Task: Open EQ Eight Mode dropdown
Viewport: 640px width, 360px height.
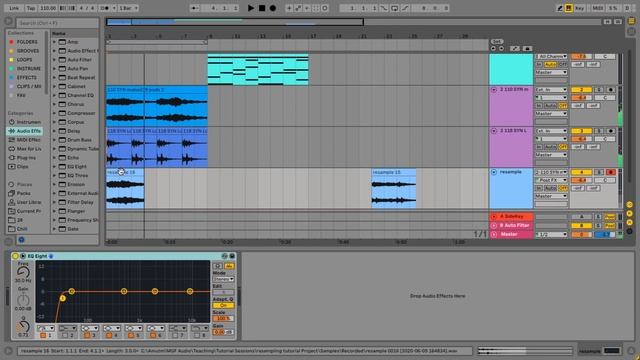Action: (x=223, y=279)
